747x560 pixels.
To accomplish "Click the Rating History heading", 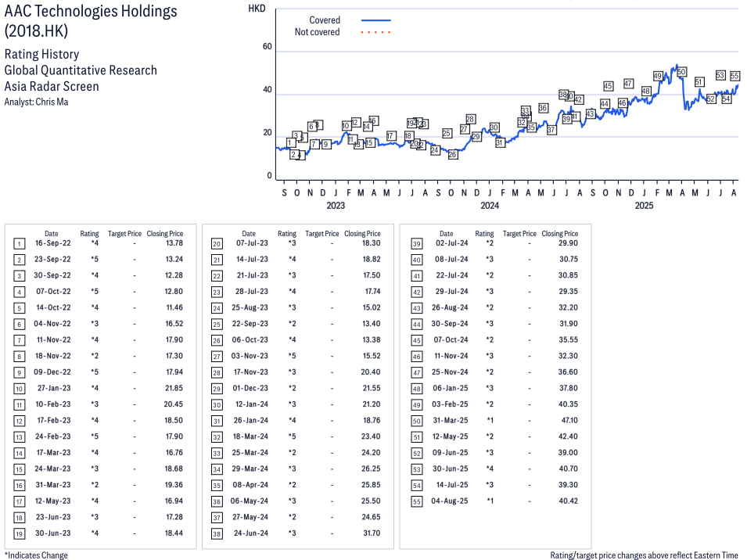I will tap(41, 54).
